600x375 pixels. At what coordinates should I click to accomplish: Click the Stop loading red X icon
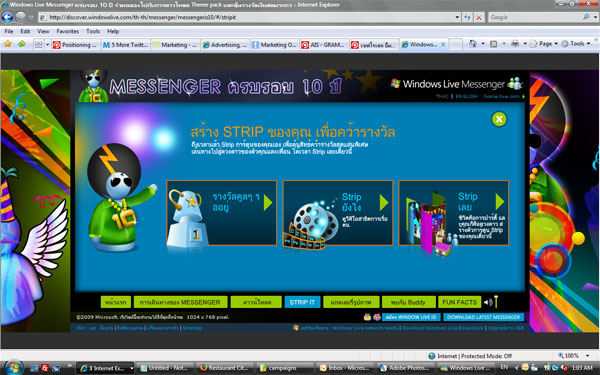(x=479, y=17)
